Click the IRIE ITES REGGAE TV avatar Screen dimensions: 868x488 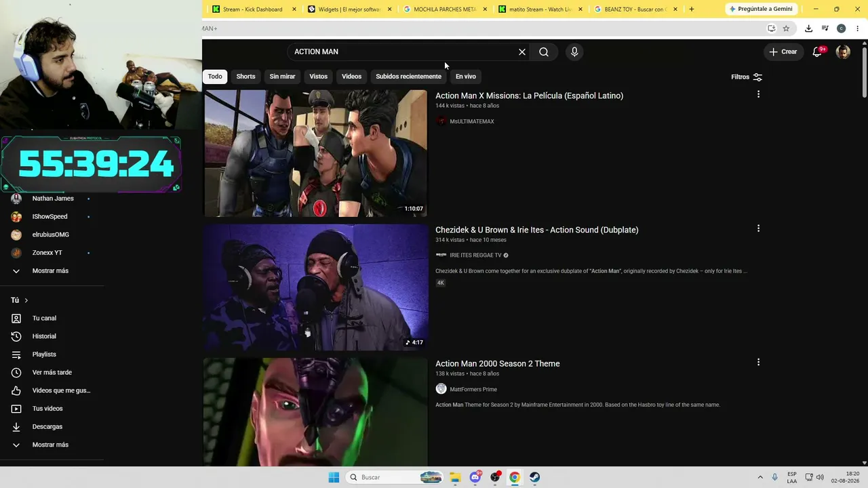click(441, 256)
